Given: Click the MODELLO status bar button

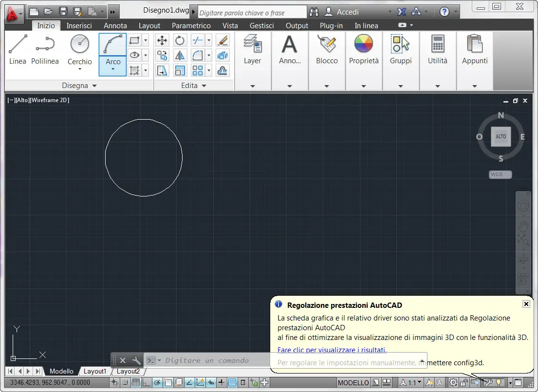Looking at the screenshot, I should 353,382.
